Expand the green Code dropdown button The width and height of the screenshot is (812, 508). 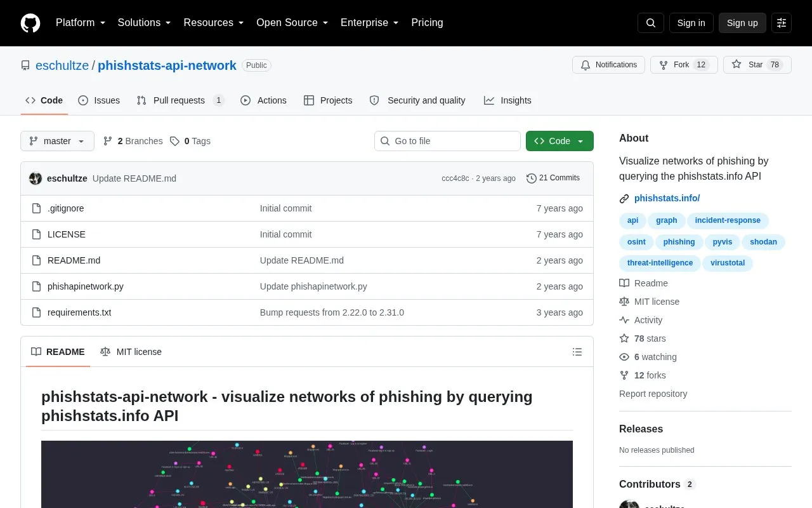tap(560, 141)
